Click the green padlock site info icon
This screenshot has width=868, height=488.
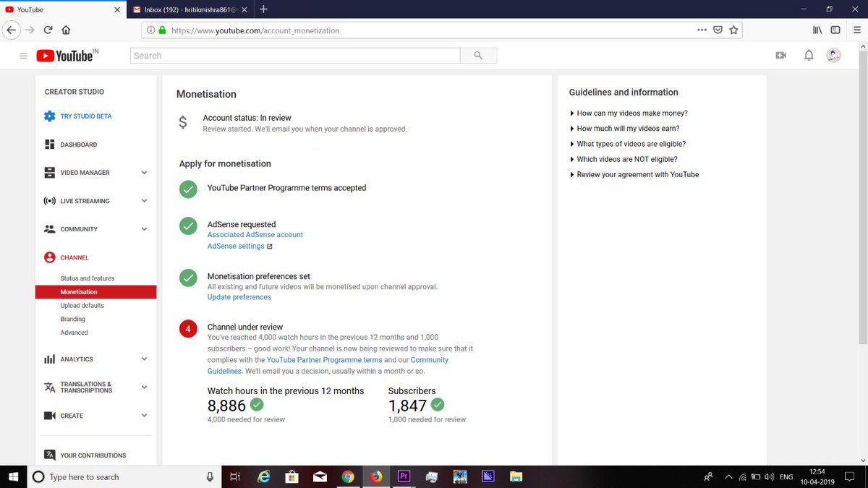(162, 30)
